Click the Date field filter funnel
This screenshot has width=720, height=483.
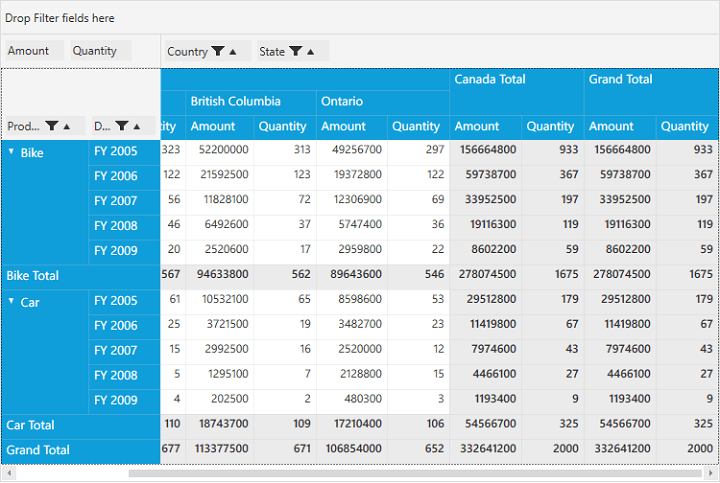(121, 127)
